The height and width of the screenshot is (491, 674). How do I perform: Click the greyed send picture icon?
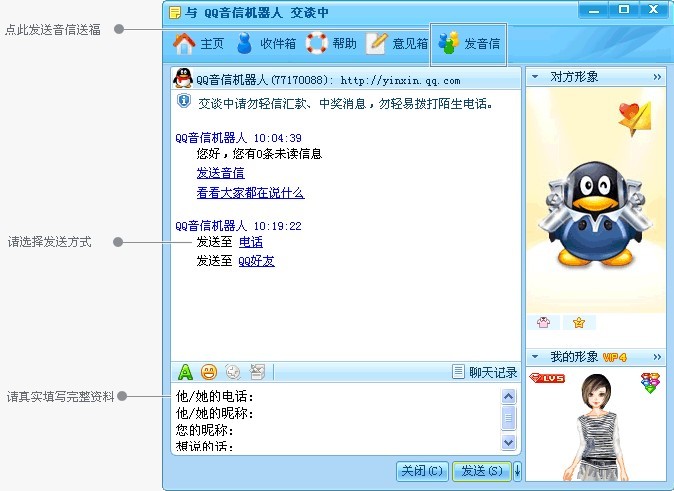click(x=257, y=372)
